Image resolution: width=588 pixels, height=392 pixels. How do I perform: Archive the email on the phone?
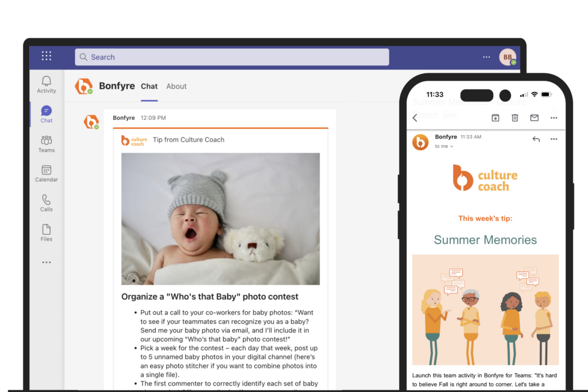pos(495,118)
